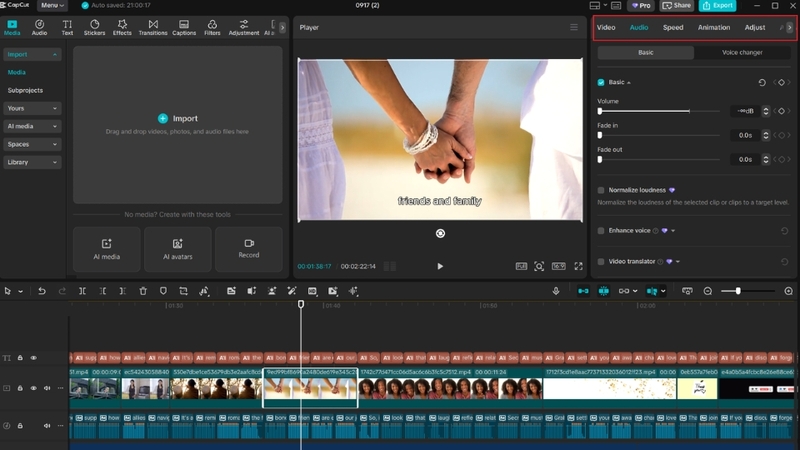
Task: Open the Transitions panel
Action: [153, 27]
